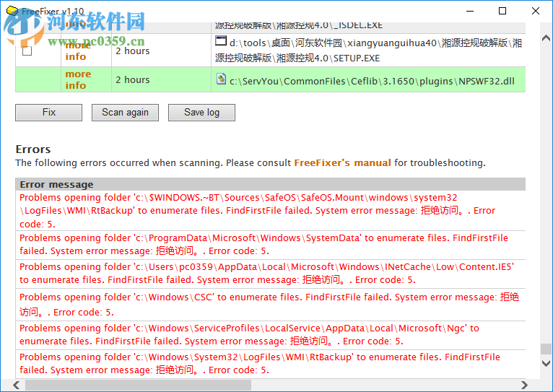
Task: Open more info for the SETUP.EXE row
Action: pyautogui.click(x=78, y=51)
